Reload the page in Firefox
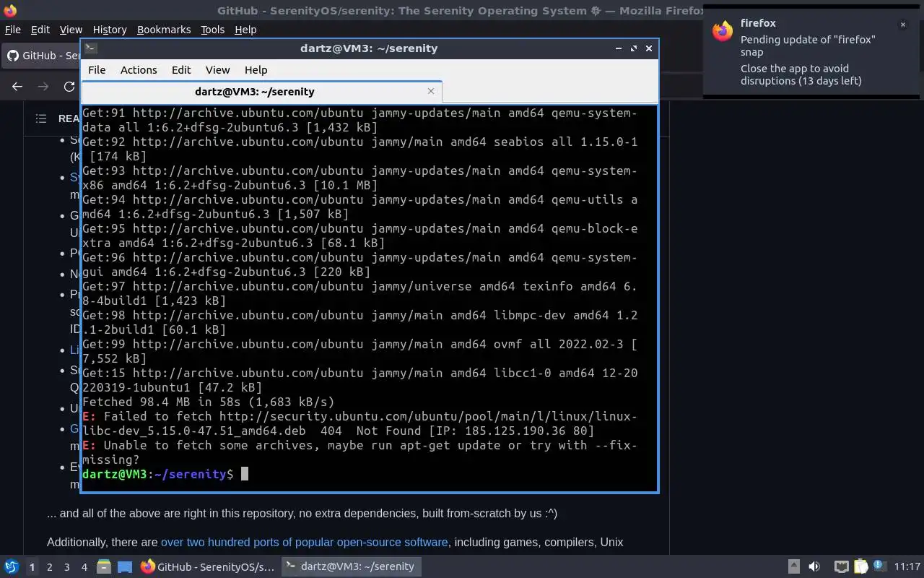 (69, 86)
